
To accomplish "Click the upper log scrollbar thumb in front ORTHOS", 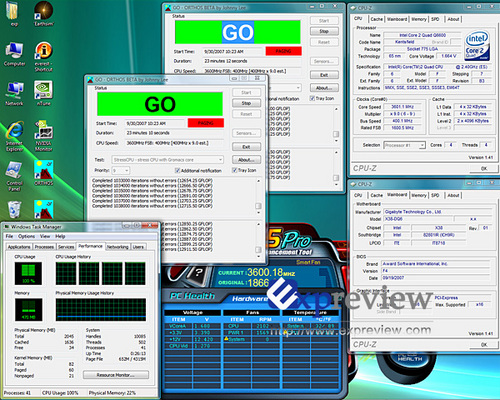I will point(258,206).
